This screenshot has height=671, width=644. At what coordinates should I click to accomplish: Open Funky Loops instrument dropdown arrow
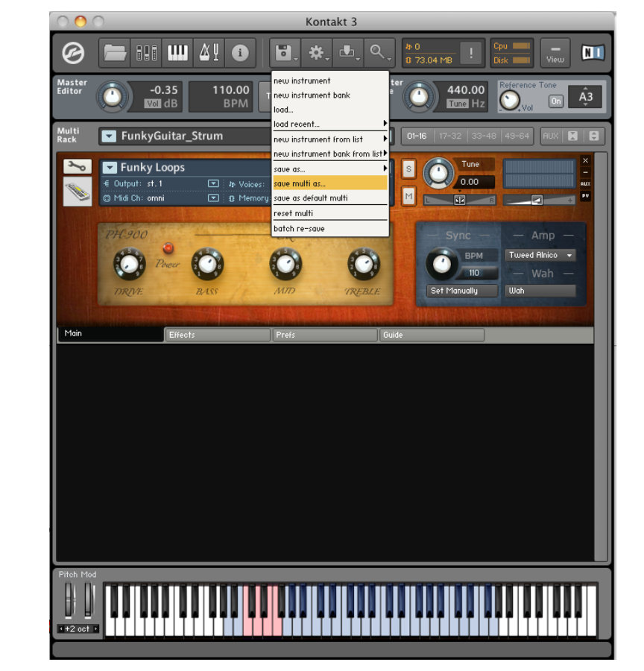(110, 167)
